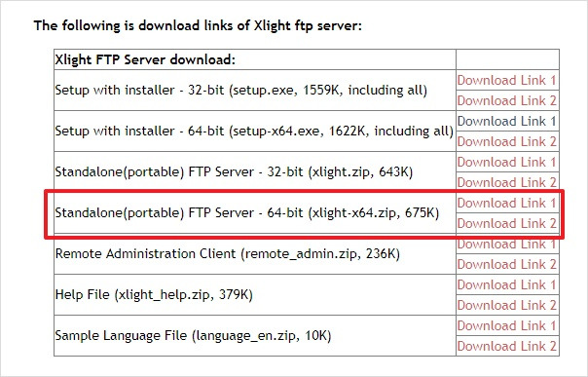Open Download Link 2 for 64-bit xlight-x64.zip

pos(506,223)
